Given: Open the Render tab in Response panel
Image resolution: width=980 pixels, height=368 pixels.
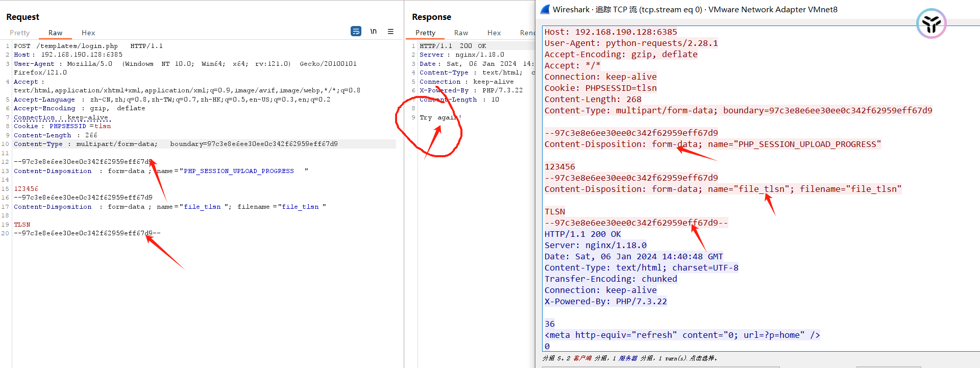Looking at the screenshot, I should pyautogui.click(x=527, y=33).
